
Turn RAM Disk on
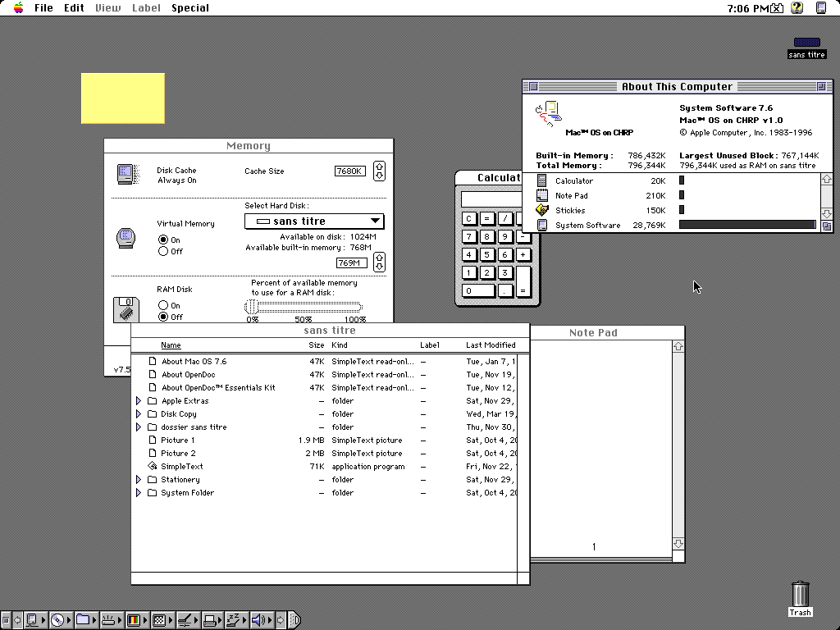163,306
